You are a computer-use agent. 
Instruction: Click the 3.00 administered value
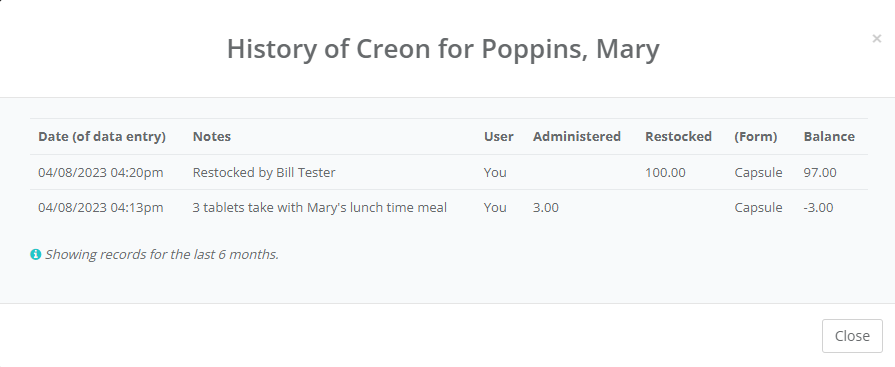coord(546,208)
